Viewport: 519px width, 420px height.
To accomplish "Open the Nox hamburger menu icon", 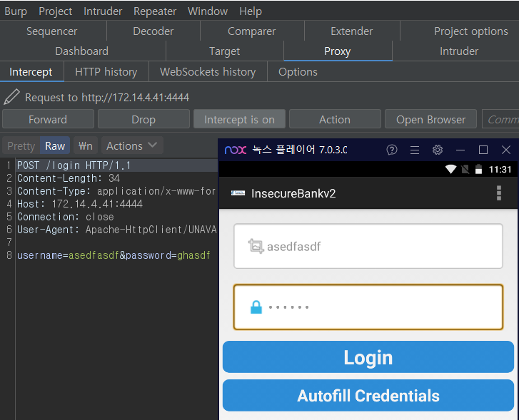I will 414,150.
